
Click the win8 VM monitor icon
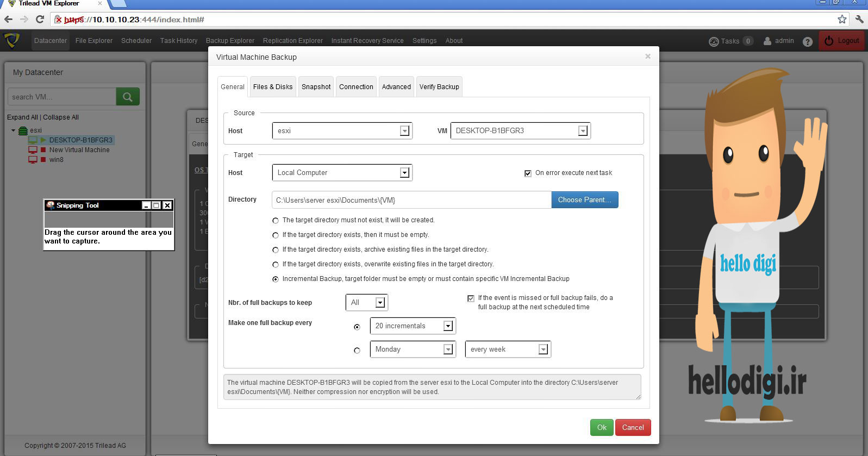pos(33,160)
